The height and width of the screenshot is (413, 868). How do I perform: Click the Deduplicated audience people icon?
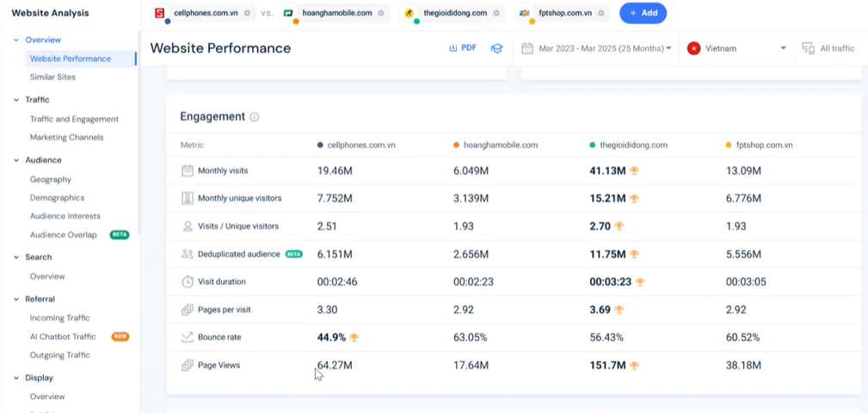[x=188, y=254]
